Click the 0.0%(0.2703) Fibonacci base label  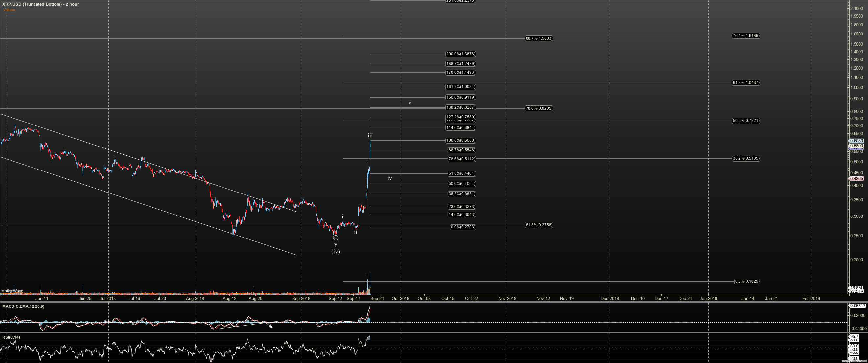pos(463,227)
